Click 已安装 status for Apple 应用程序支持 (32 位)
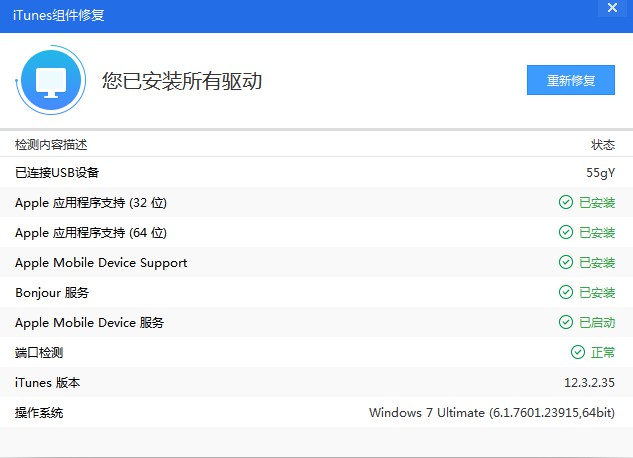This screenshot has height=458, width=633. (x=597, y=203)
